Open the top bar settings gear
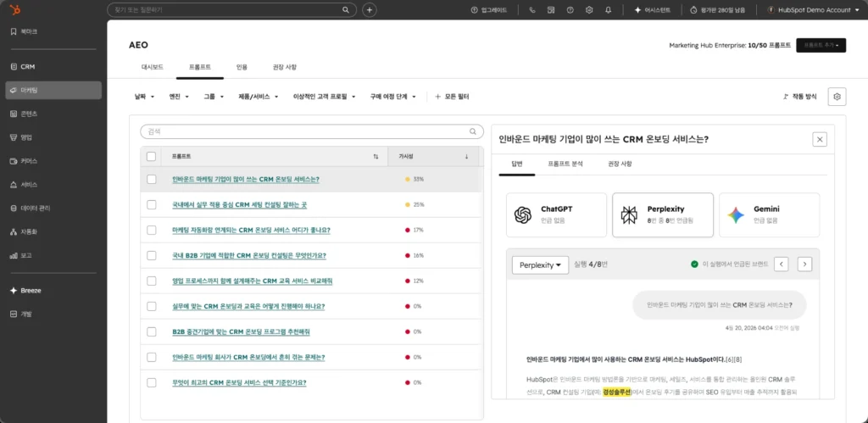The image size is (868, 423). [x=590, y=10]
